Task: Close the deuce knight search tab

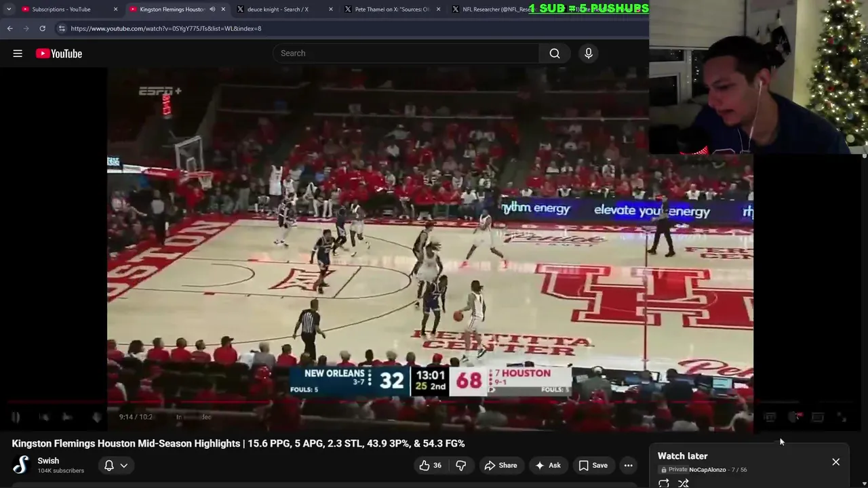Action: pyautogui.click(x=331, y=9)
